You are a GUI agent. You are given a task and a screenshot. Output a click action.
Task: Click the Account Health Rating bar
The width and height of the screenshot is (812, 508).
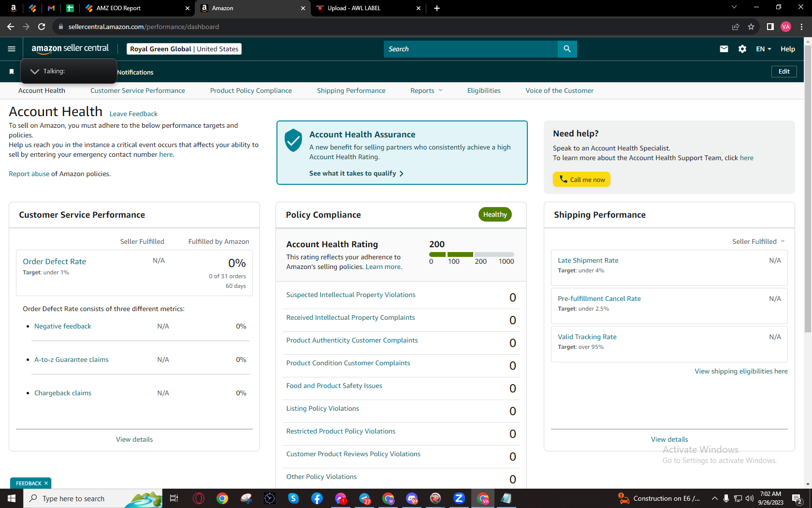point(472,254)
